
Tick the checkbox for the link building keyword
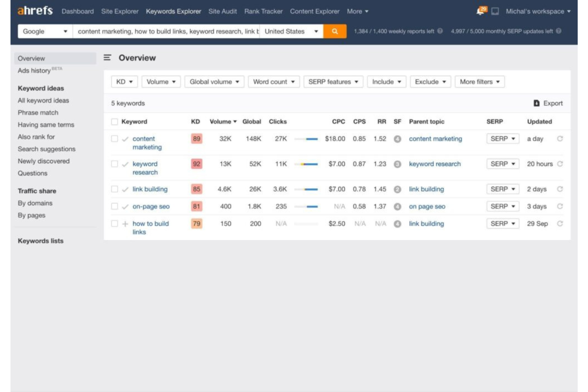(114, 189)
